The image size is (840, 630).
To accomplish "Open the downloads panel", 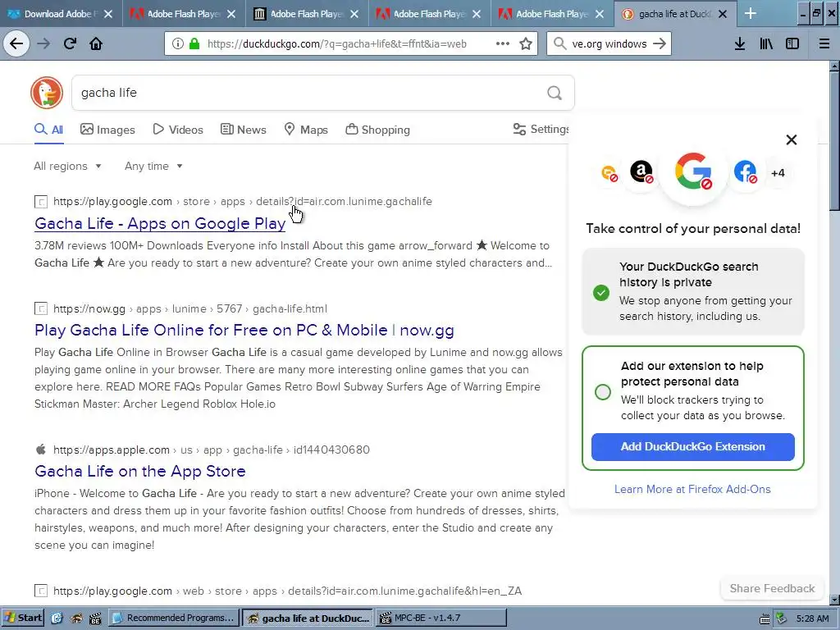I will click(x=740, y=43).
